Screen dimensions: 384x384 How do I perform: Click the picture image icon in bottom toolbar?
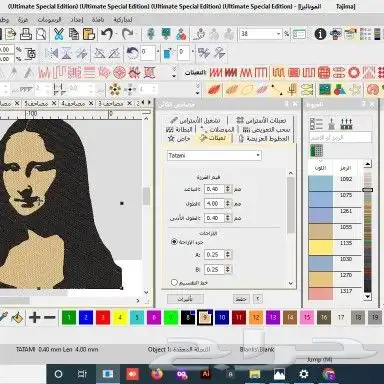coord(324,89)
